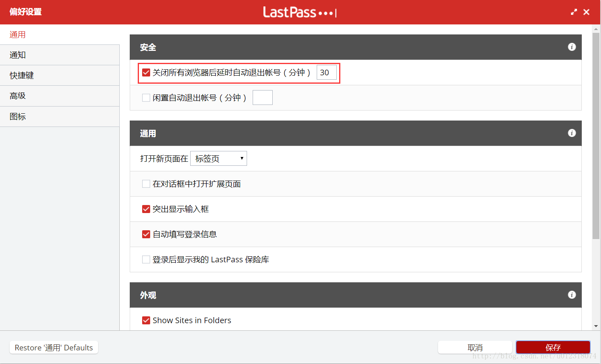Click the 取消 button
Image resolution: width=601 pixels, height=364 pixels.
[x=475, y=348]
